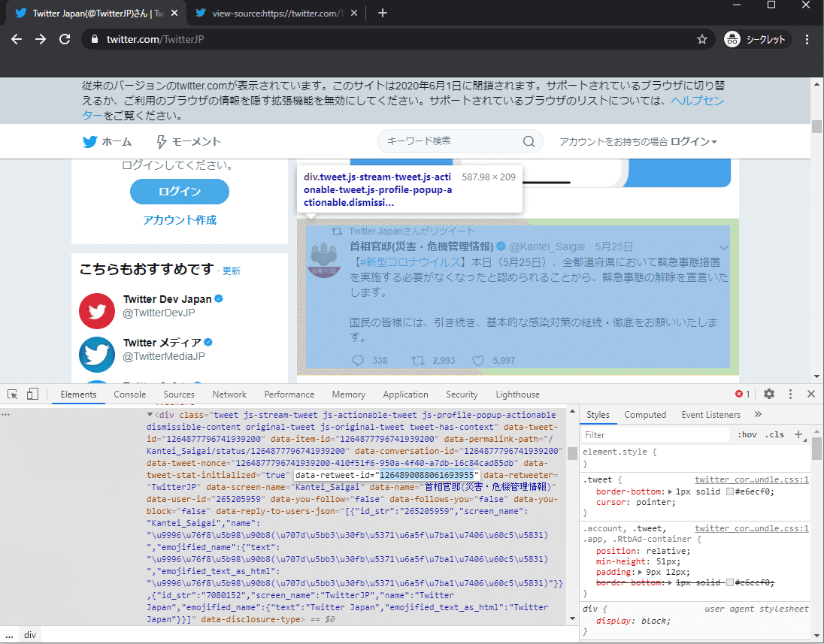
Task: Click the アカウント作成 link
Action: (x=179, y=219)
